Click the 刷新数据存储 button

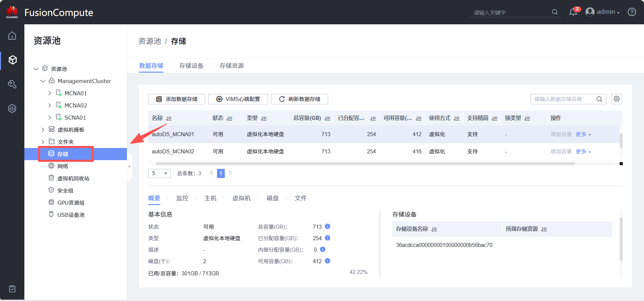pyautogui.click(x=299, y=99)
